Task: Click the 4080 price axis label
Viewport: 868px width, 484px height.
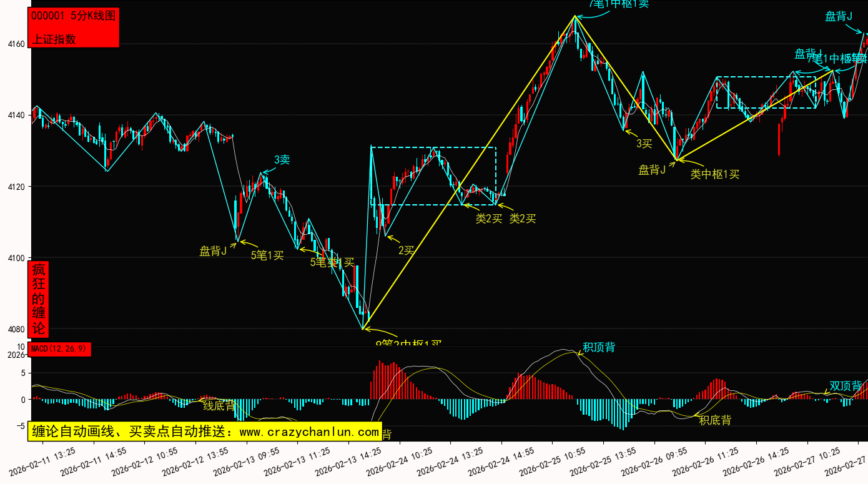Action: 16,329
